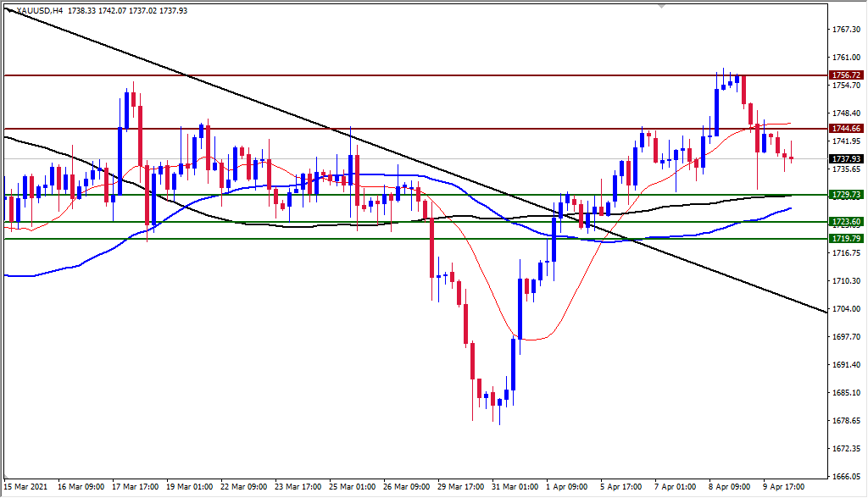Click the 22 Mar 09:00 time label
The width and height of the screenshot is (868, 498).
click(x=243, y=487)
